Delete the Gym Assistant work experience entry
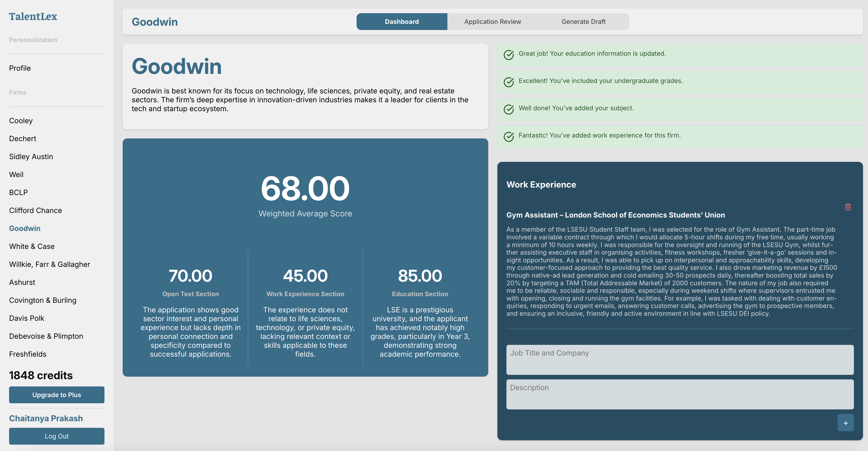Image resolution: width=868 pixels, height=451 pixels. [848, 207]
